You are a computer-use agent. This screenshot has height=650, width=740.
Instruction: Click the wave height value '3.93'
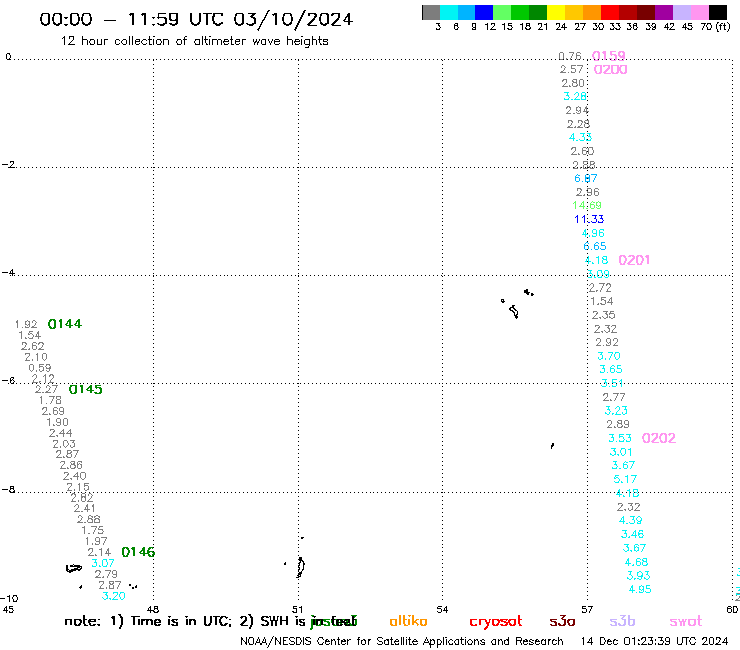click(x=638, y=576)
